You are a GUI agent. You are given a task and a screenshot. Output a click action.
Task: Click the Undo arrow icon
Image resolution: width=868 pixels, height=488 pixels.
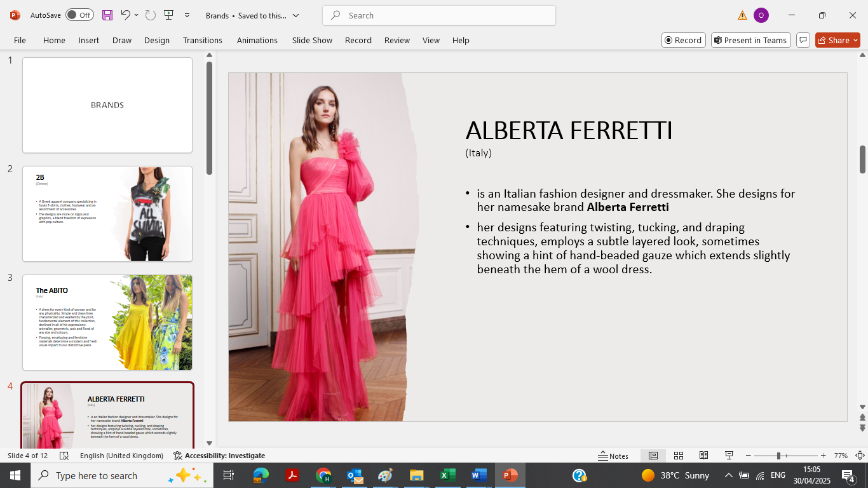125,15
